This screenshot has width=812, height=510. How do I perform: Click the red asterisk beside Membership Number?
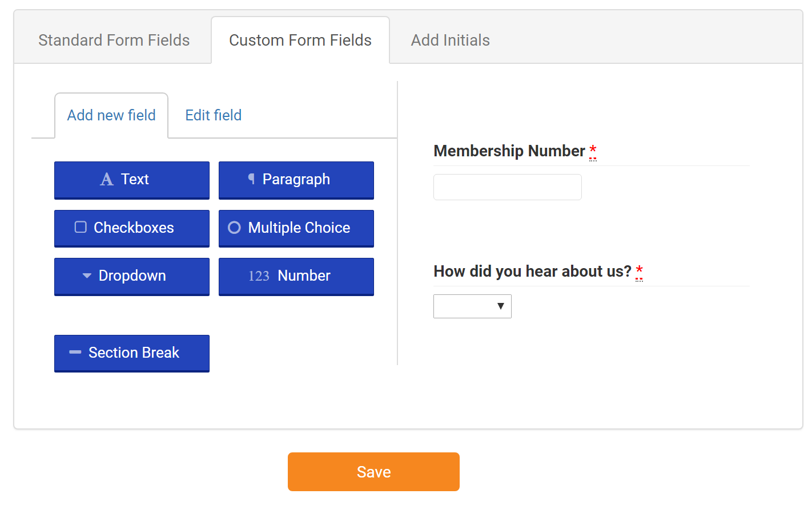pos(593,150)
